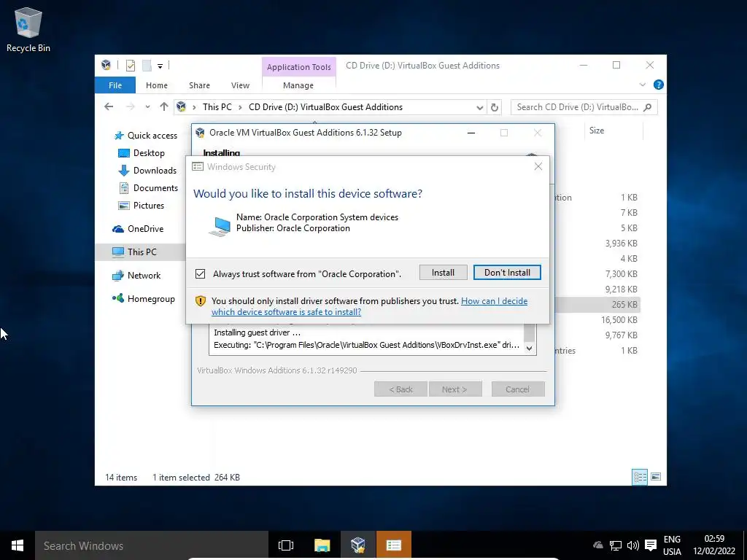747x560 pixels.
Task: Click the Next button in Guest Additions Setup
Action: point(455,389)
